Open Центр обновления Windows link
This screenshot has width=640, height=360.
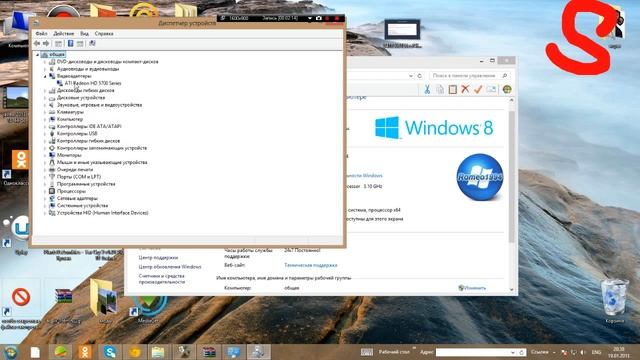point(170,267)
